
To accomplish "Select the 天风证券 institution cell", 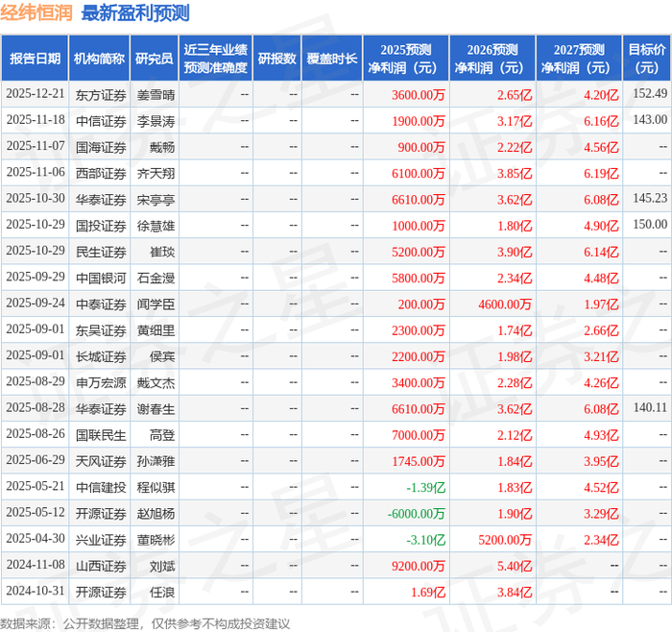I will [x=101, y=461].
